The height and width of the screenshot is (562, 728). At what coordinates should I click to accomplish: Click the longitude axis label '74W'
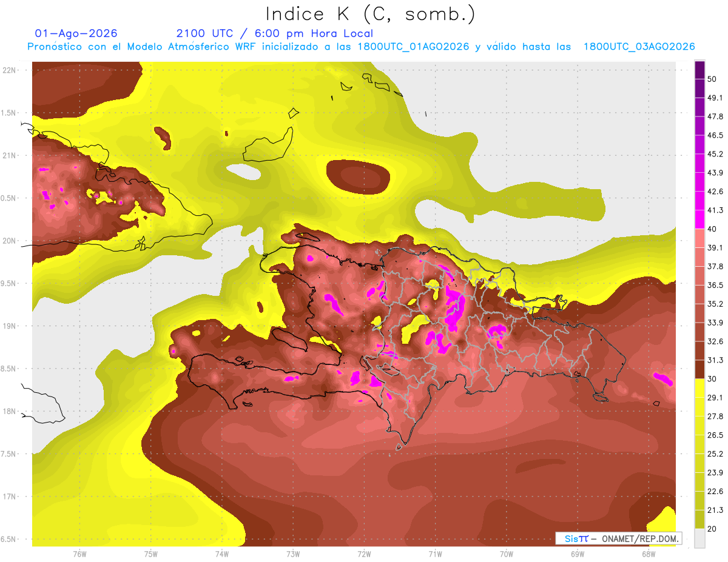pos(222,554)
